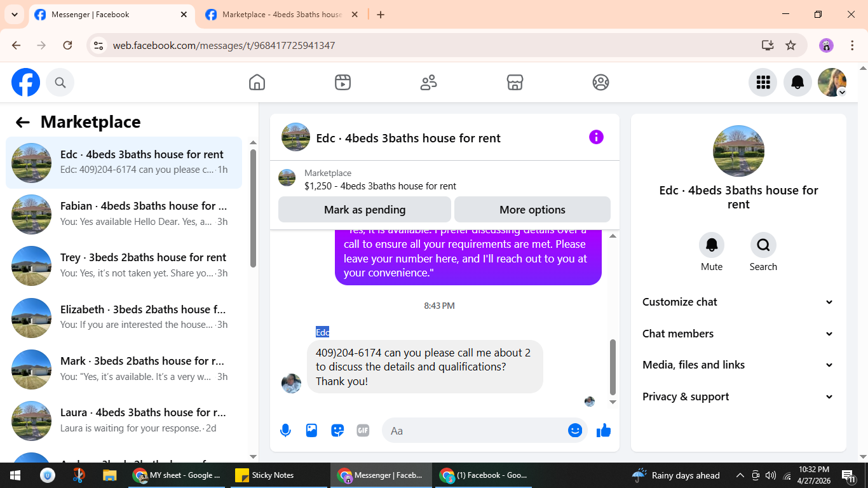Click Edc's avatar beside the message

(291, 383)
